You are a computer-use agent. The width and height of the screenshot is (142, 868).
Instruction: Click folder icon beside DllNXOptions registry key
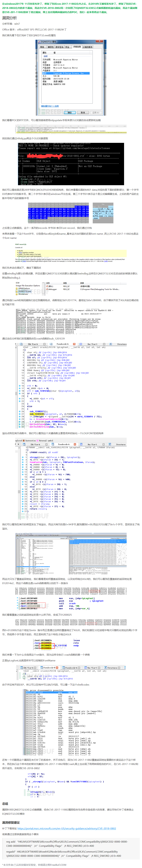[x=17, y=288]
